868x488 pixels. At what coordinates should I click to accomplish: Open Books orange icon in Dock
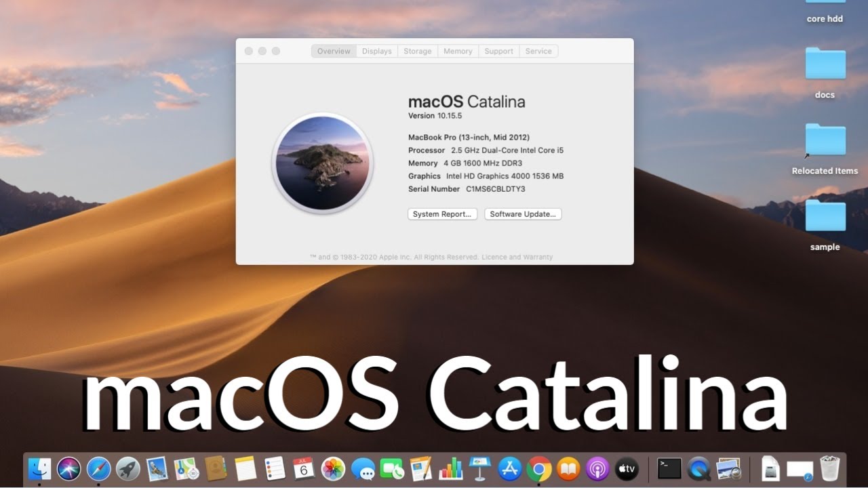[x=568, y=468]
